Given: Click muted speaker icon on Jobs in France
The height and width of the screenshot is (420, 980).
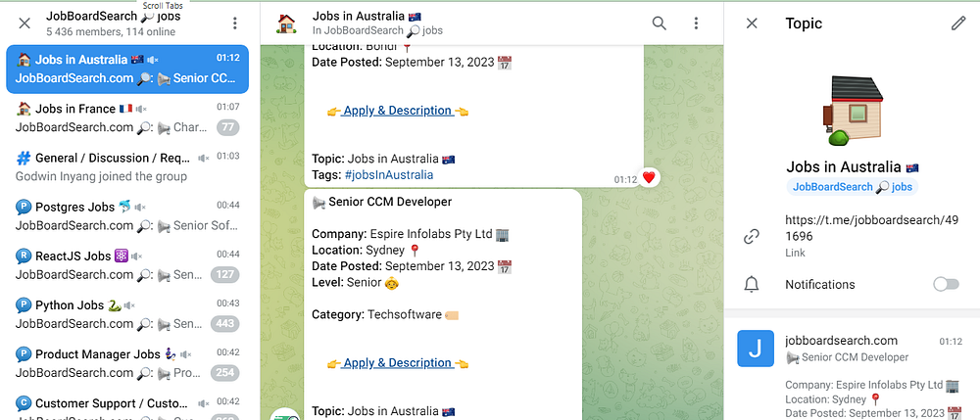Looking at the screenshot, I should (x=141, y=109).
